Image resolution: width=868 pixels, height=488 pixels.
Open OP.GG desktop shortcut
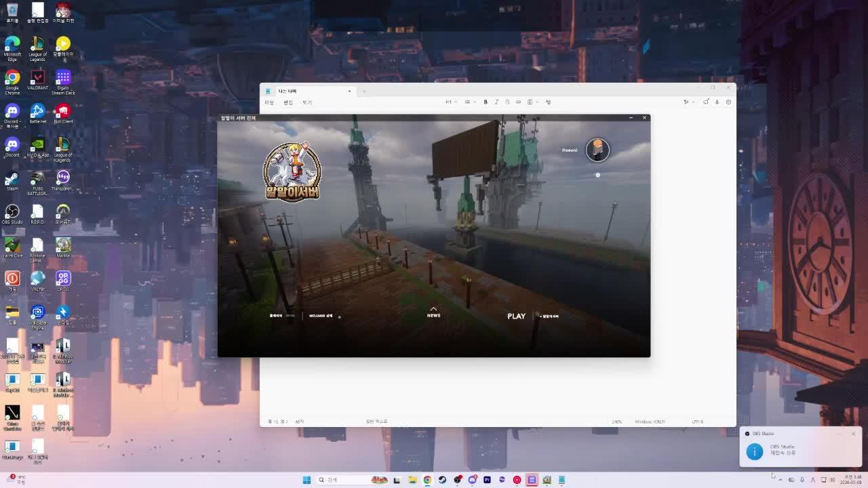coord(63,281)
